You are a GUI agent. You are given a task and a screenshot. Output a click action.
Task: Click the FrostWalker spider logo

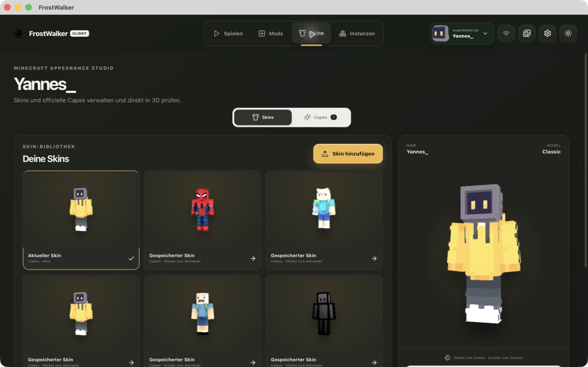[18, 33]
